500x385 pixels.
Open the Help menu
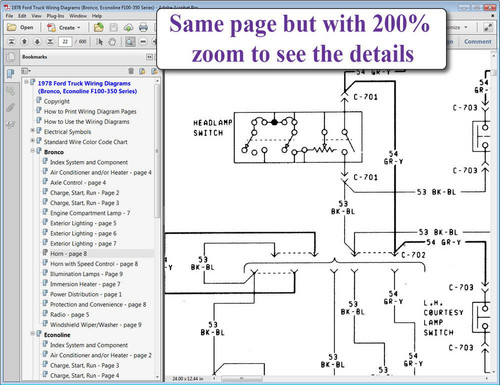97,16
